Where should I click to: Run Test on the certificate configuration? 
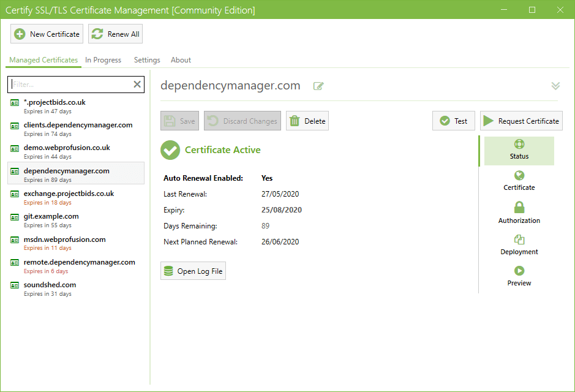tap(454, 121)
